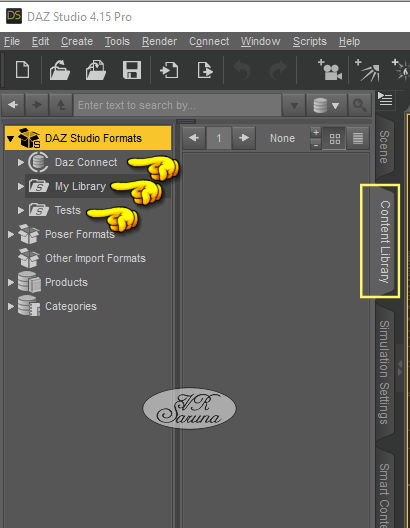Decrease thumbnail size with minus button
Screen dimensions: 410x528
coord(316,145)
